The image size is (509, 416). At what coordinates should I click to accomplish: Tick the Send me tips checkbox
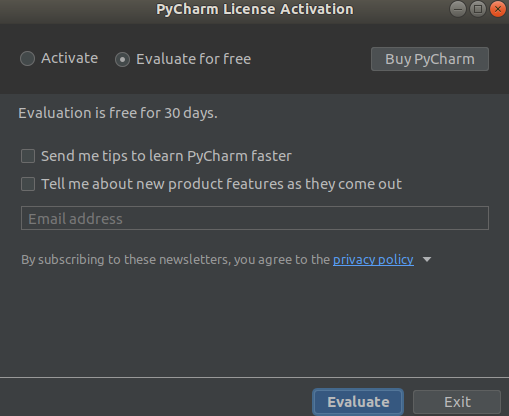click(28, 156)
